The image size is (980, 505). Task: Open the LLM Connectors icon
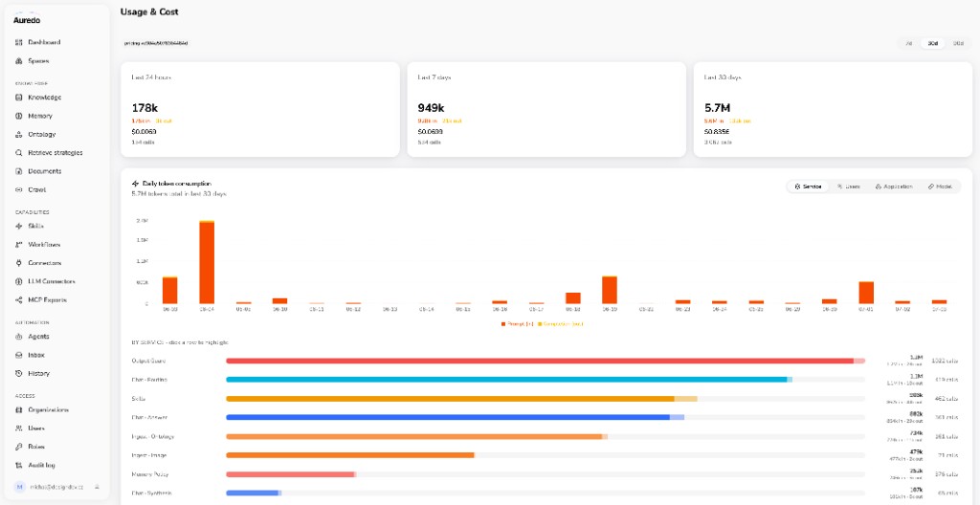[x=19, y=281]
